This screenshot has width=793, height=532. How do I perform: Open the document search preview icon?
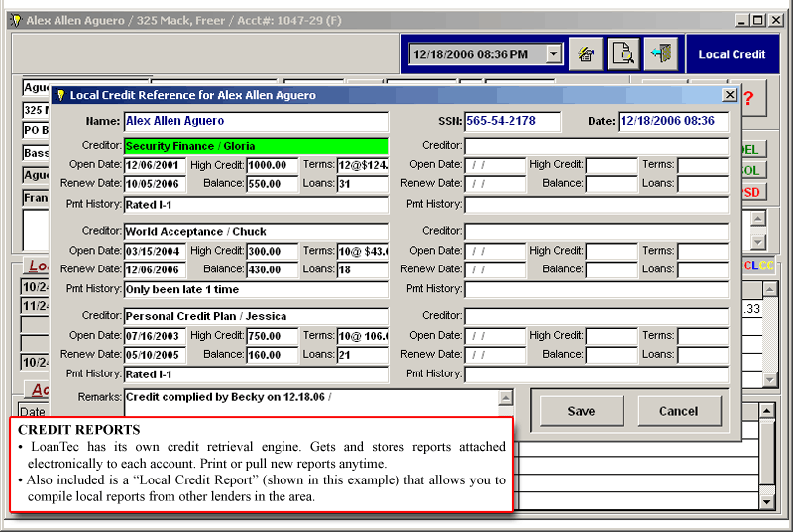[x=623, y=54]
